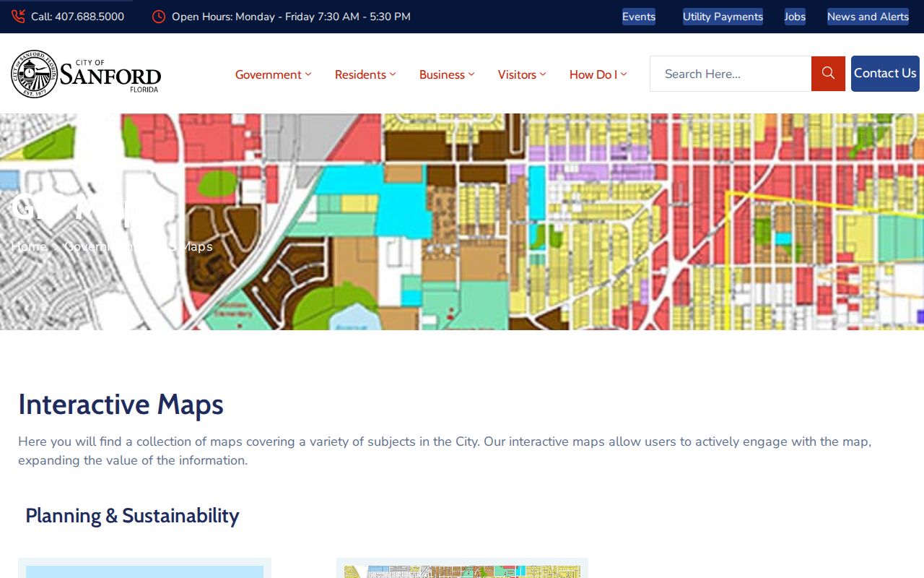Open the Business dropdown menu
Screen dimensions: 924x578
(x=447, y=74)
